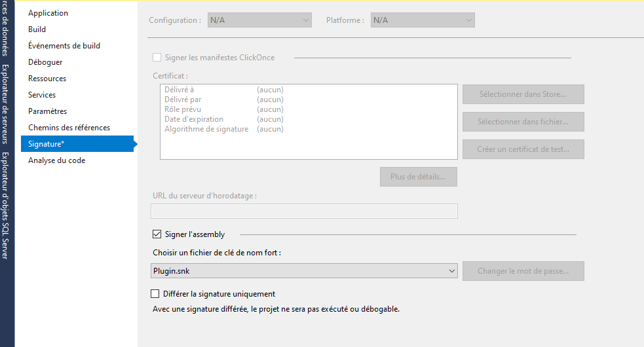Enable Différer la signature uniquement
Screen dimensions: 644x347
[155, 294]
